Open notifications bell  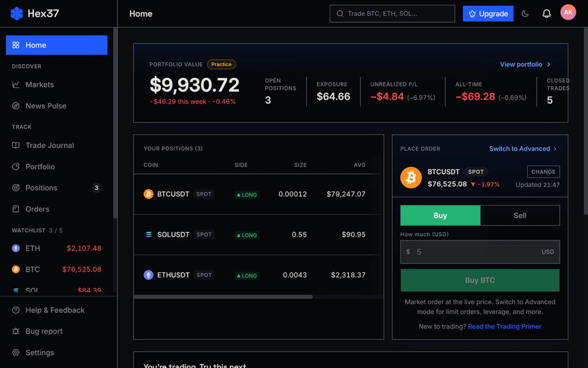point(546,14)
